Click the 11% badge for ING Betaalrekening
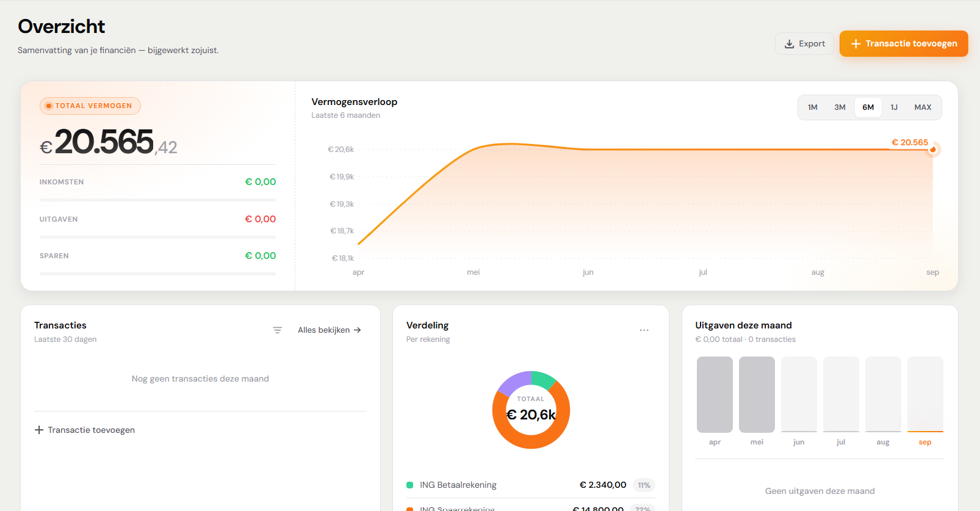The height and width of the screenshot is (511, 980). pyautogui.click(x=644, y=485)
